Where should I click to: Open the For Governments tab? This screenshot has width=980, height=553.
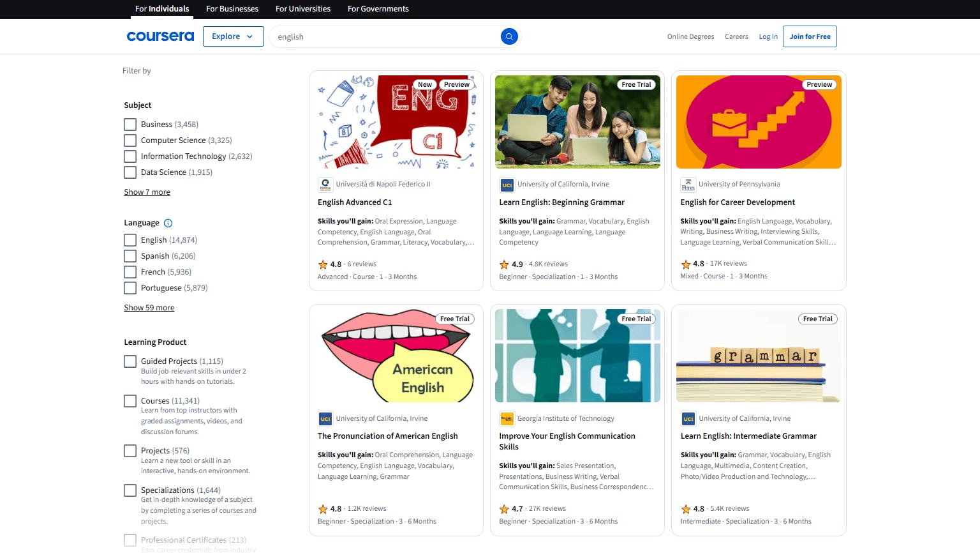click(378, 9)
